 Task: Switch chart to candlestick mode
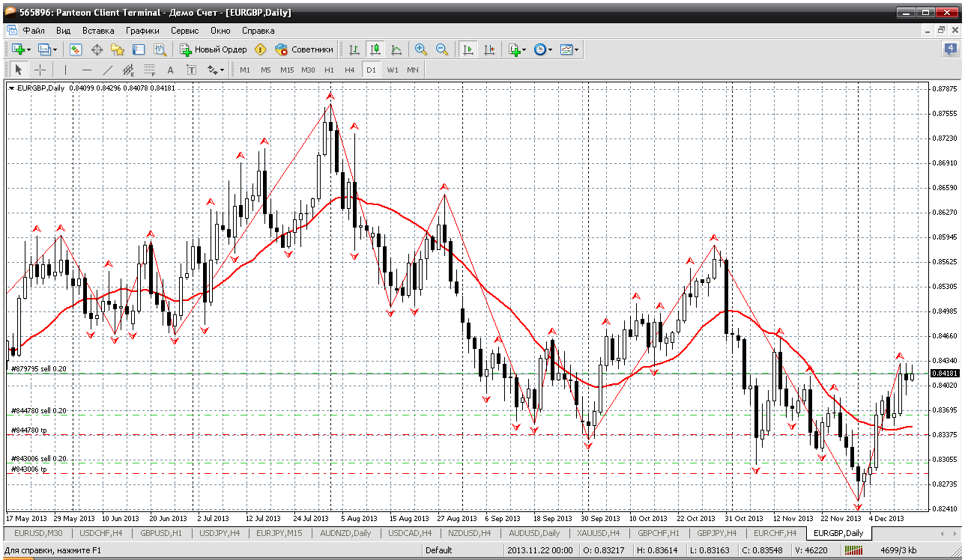pos(375,49)
